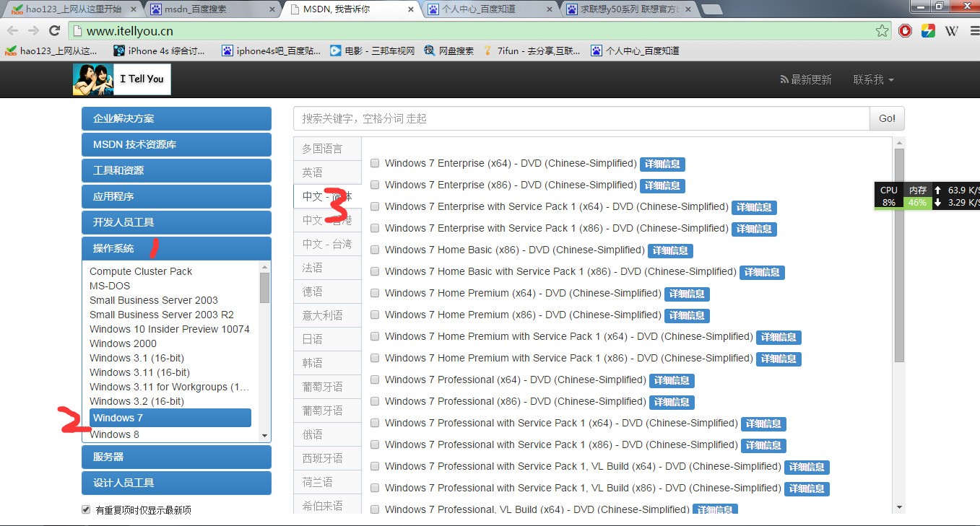The width and height of the screenshot is (980, 526).
Task: Show 详细信息 for Windows 7 Home Basic (x86)
Action: point(670,250)
